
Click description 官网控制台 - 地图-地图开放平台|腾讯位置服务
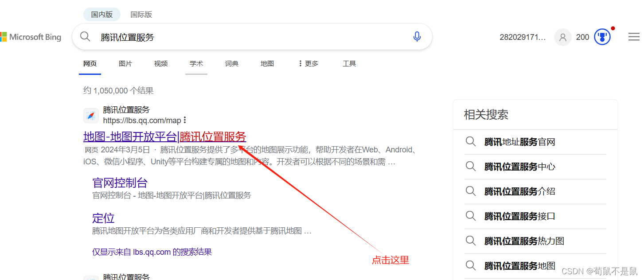coord(172,195)
